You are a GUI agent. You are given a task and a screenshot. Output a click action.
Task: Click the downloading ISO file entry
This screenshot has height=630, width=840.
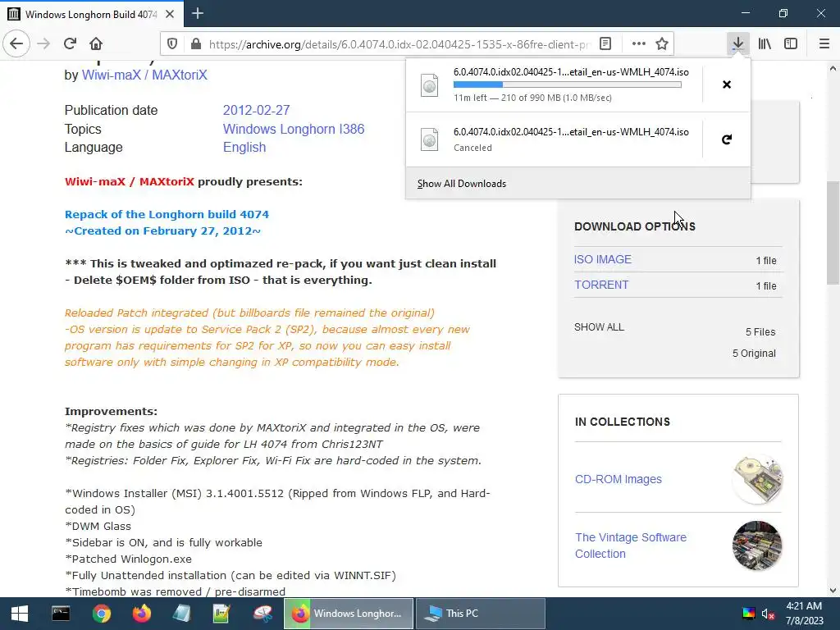[x=554, y=84]
